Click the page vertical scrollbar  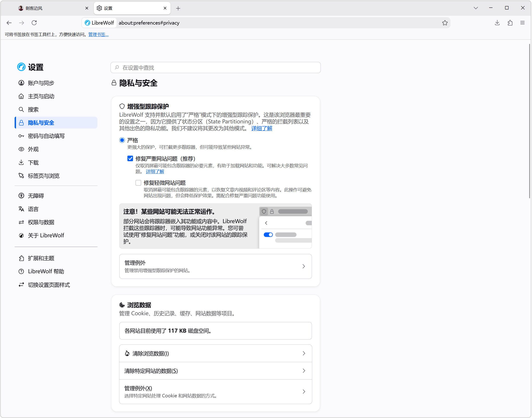click(529, 121)
